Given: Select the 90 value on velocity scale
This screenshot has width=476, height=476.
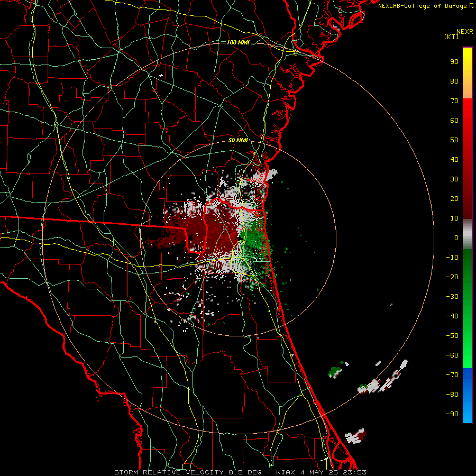Looking at the screenshot, I should (454, 62).
